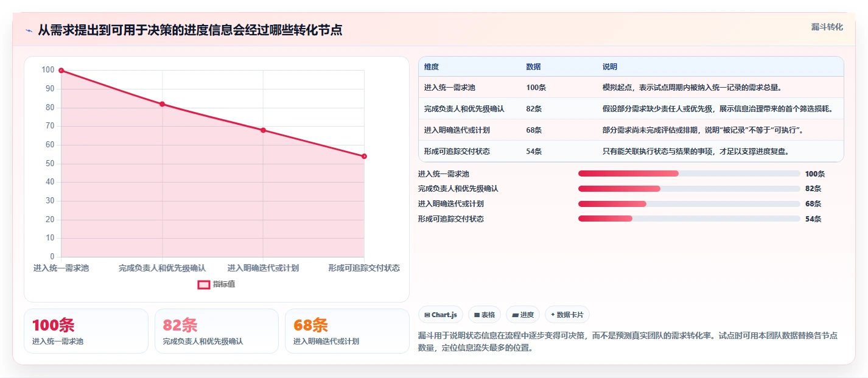Click the 数据卡片 tag chip
This screenshot has width=868, height=378.
point(567,315)
